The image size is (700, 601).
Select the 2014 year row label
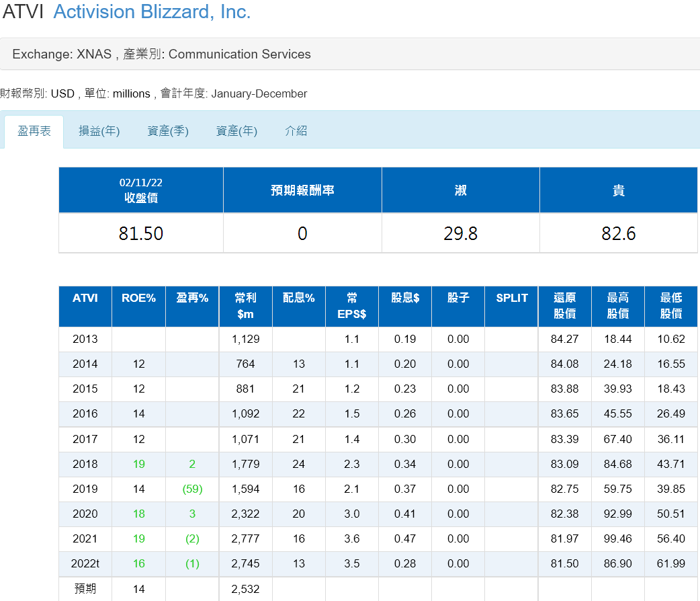click(x=85, y=364)
